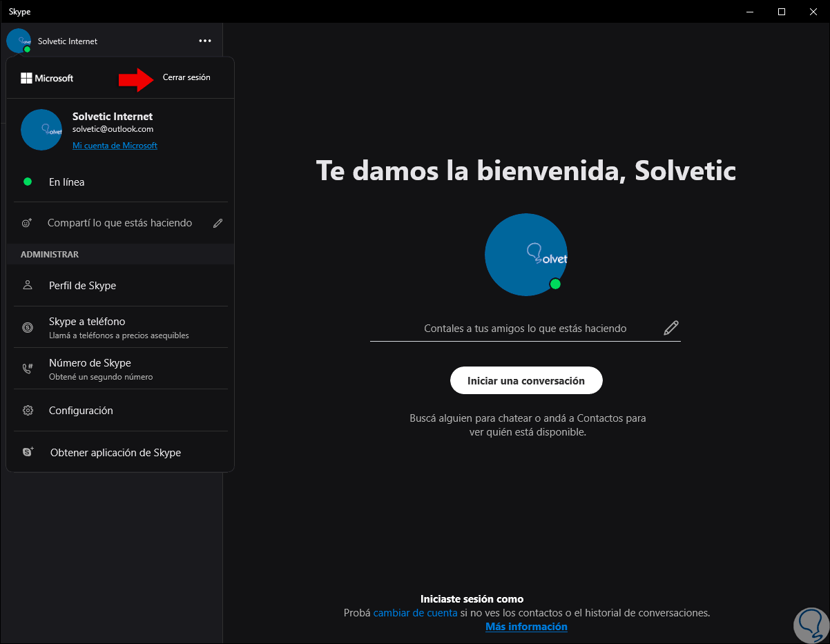Viewport: 830px width, 644px height.
Task: Click the Skype logo icon by Obtener aplicación
Action: pos(28,452)
